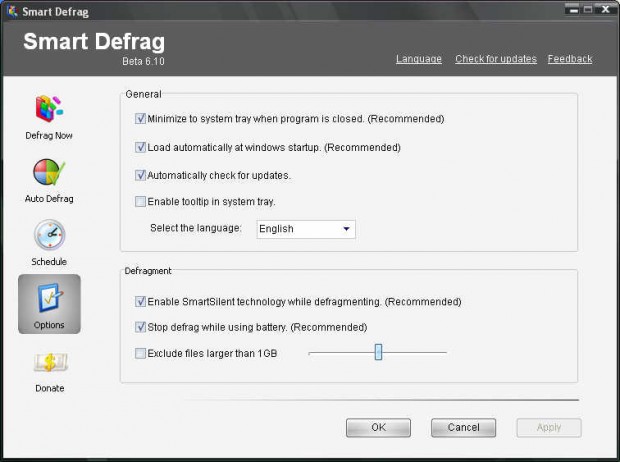Click the Beta 6.10 version text

point(143,61)
